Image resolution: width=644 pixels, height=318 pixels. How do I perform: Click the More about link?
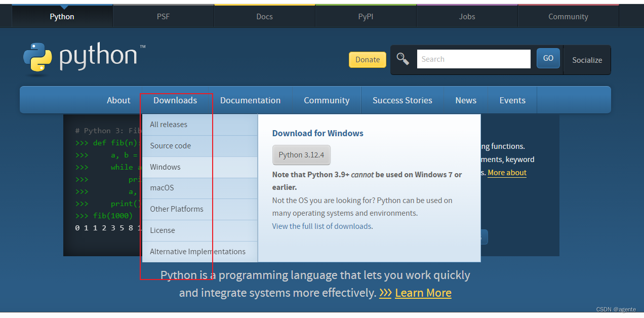[507, 173]
